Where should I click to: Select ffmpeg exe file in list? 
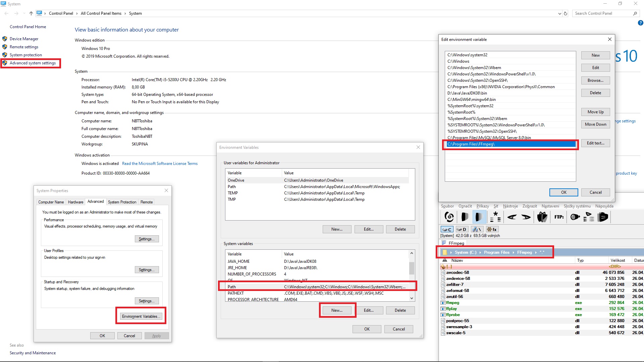click(x=452, y=303)
